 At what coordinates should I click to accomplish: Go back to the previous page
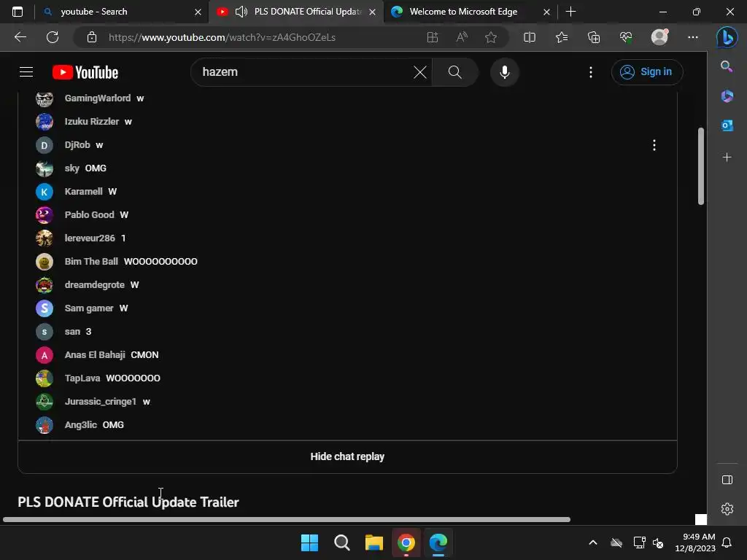point(20,37)
